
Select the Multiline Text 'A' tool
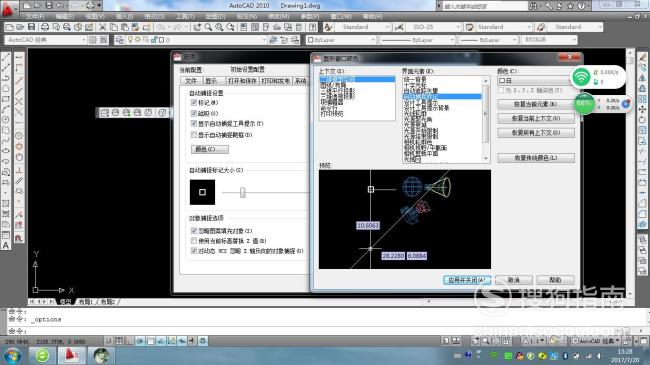(6, 245)
